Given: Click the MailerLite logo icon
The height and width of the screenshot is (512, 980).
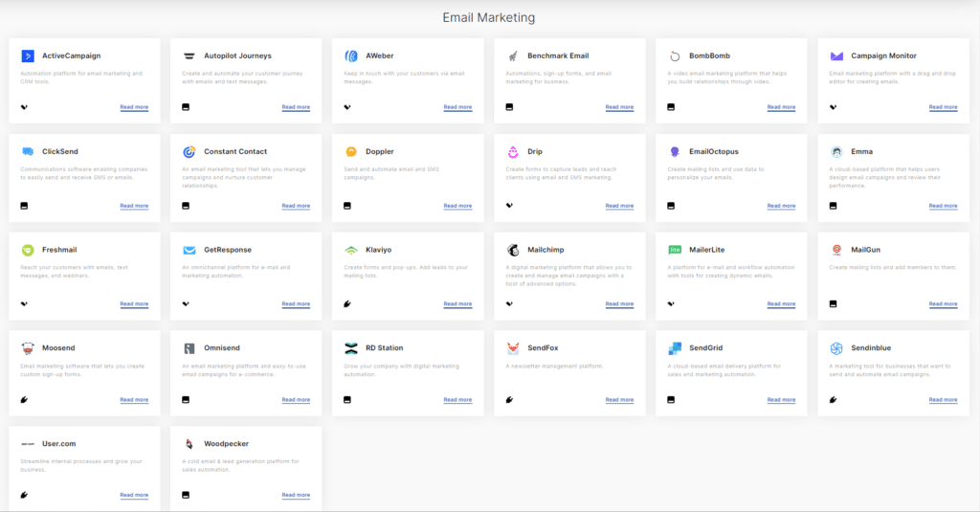Looking at the screenshot, I should [675, 250].
